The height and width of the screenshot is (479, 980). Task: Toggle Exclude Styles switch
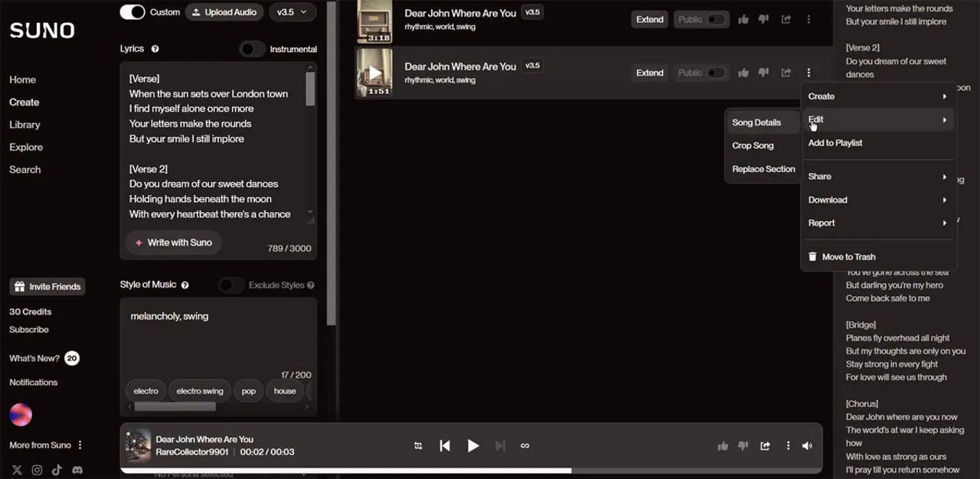(x=230, y=285)
